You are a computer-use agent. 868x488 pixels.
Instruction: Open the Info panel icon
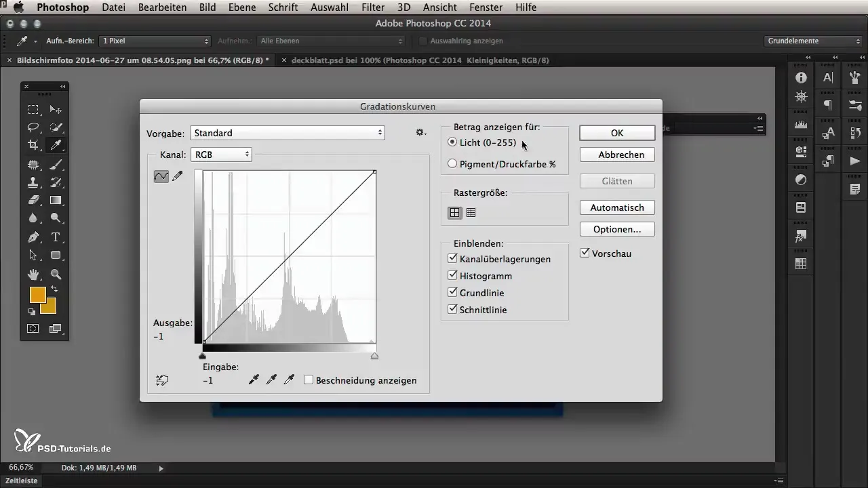[801, 78]
